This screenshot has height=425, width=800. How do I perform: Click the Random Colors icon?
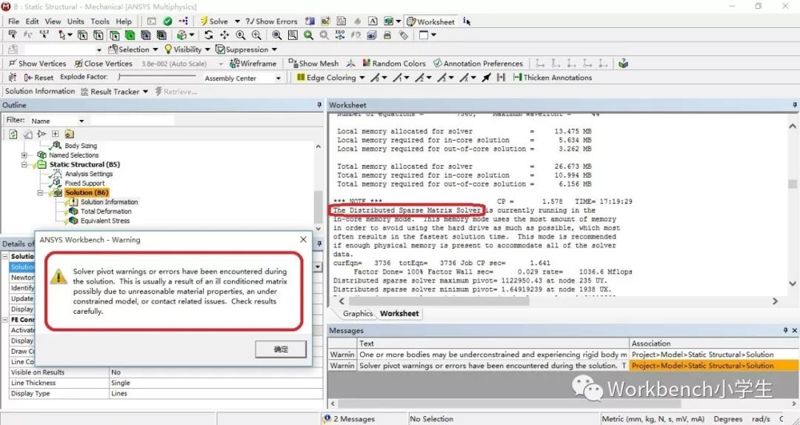366,63
